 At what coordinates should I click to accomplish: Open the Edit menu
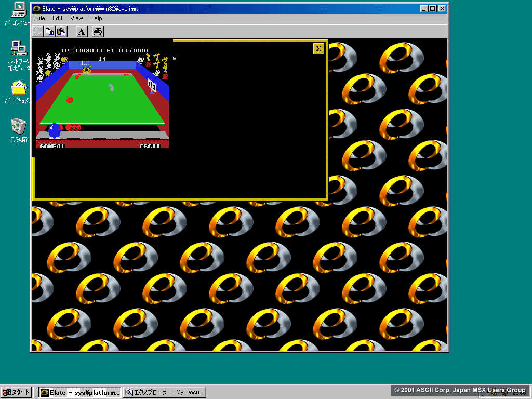[57, 18]
